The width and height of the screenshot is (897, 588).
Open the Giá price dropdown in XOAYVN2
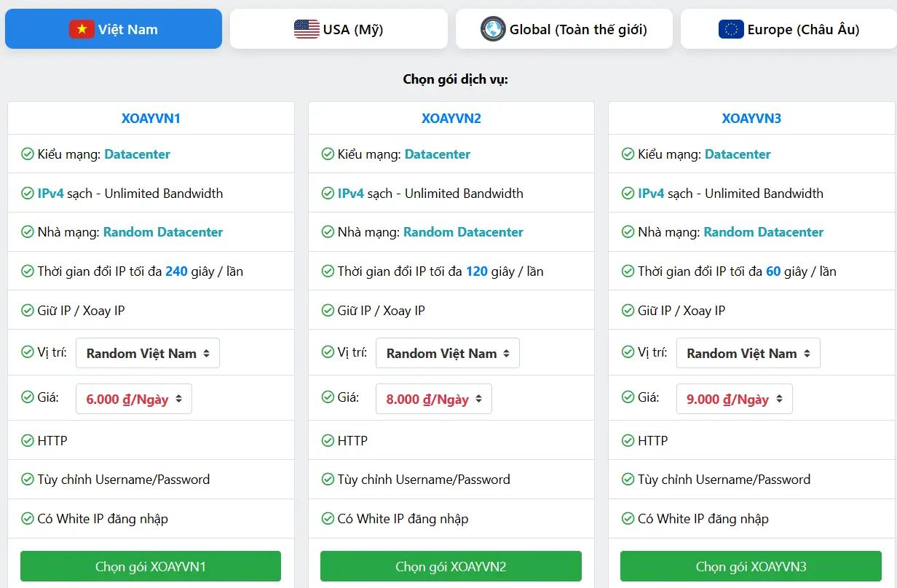pyautogui.click(x=433, y=399)
